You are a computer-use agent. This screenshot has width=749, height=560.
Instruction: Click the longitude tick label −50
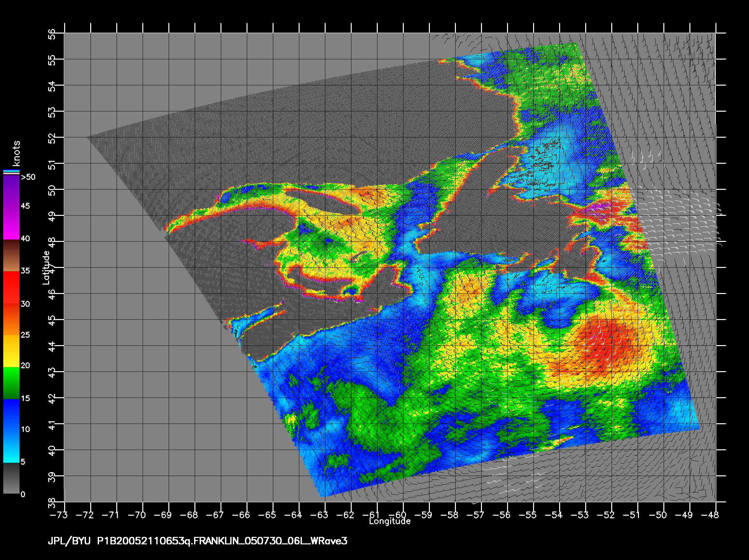coord(658,515)
